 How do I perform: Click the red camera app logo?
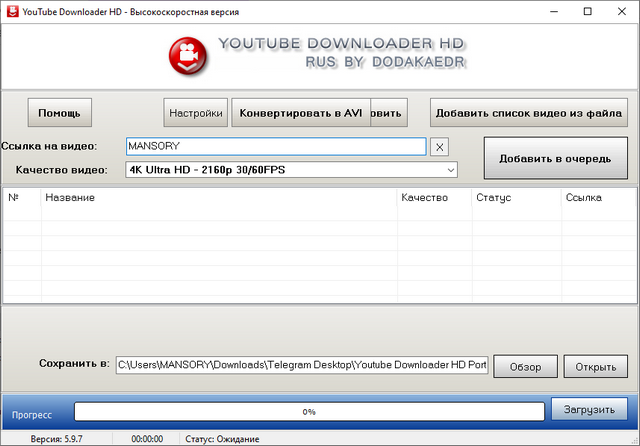pyautogui.click(x=187, y=56)
